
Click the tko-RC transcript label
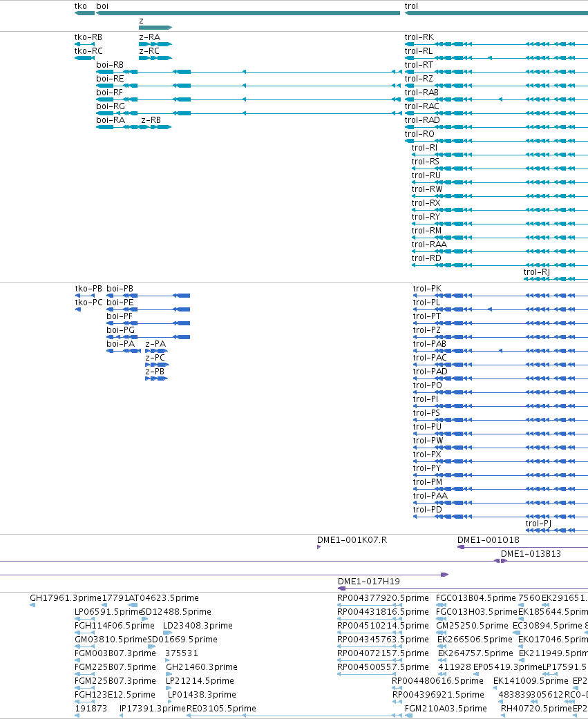(88, 51)
